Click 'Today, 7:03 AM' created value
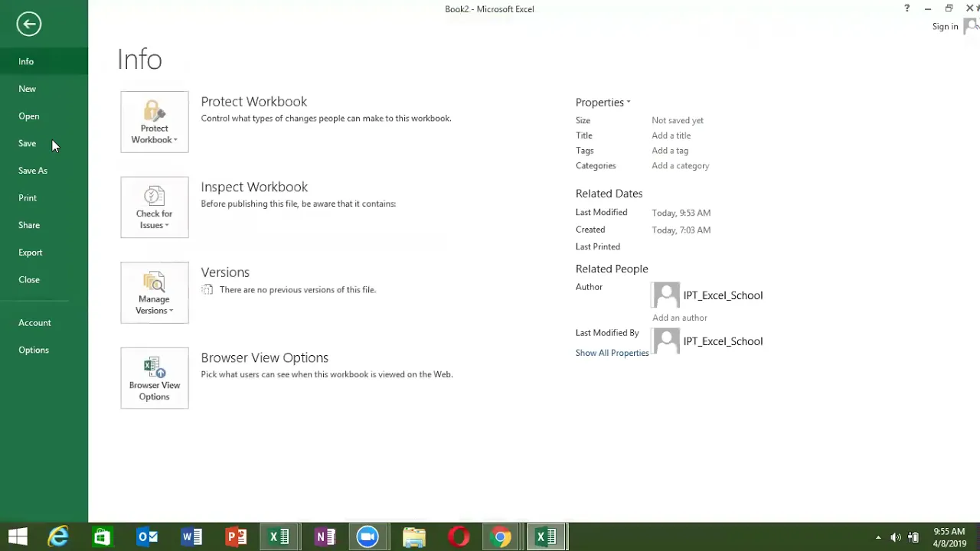 [x=681, y=230]
